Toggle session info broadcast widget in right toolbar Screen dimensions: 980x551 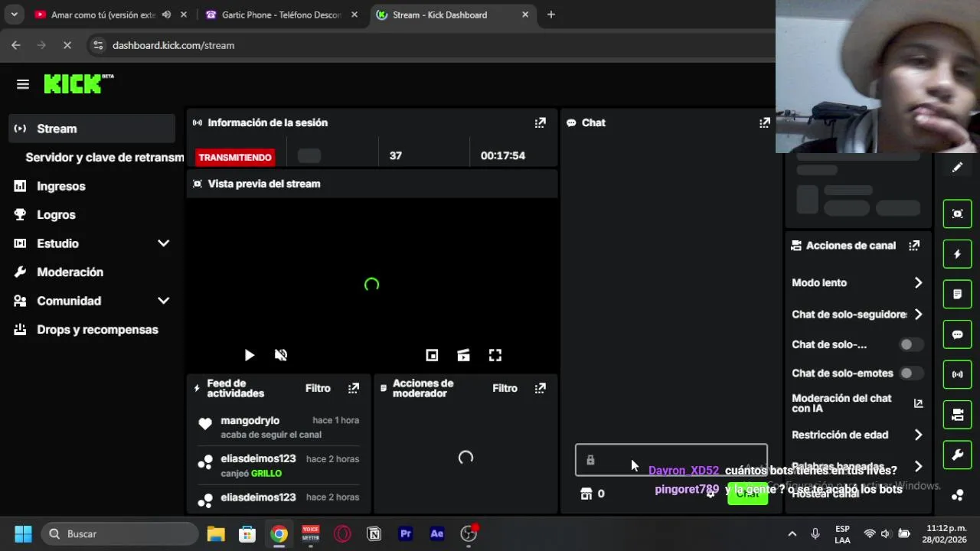click(x=957, y=374)
